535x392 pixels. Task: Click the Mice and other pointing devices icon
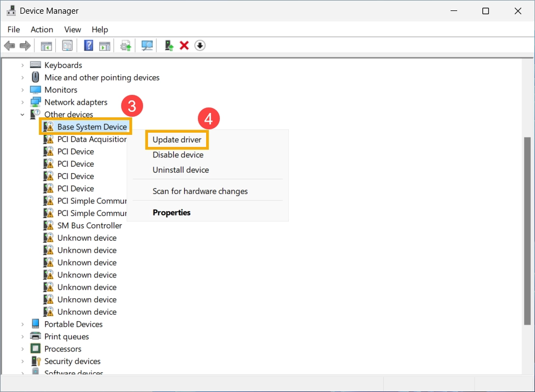[x=36, y=77]
